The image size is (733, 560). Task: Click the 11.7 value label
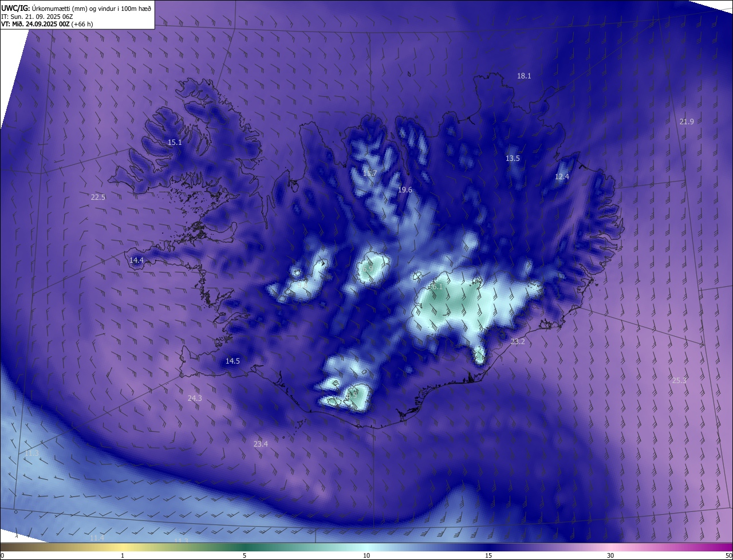(369, 173)
